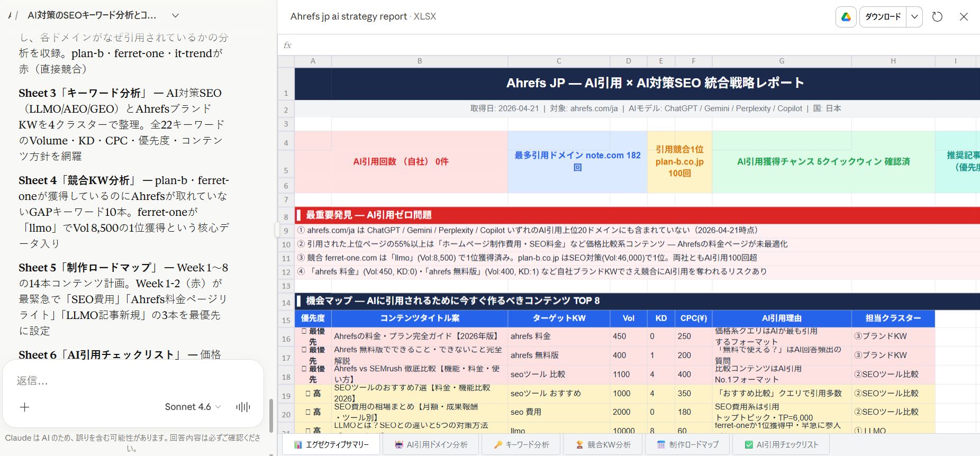Switch to AI引用チェックリスト sheet tab
980x456 pixels.
[781, 445]
